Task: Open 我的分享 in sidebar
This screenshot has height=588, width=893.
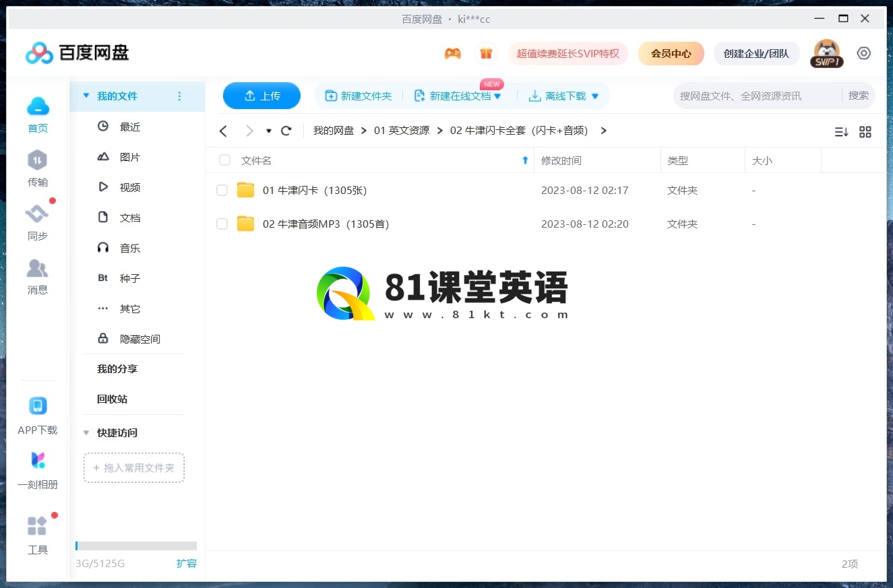Action: coord(117,369)
